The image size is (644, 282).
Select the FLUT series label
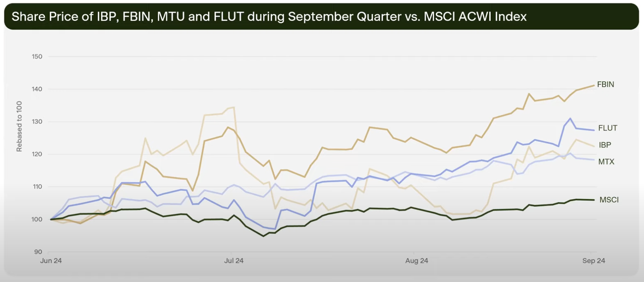point(607,128)
